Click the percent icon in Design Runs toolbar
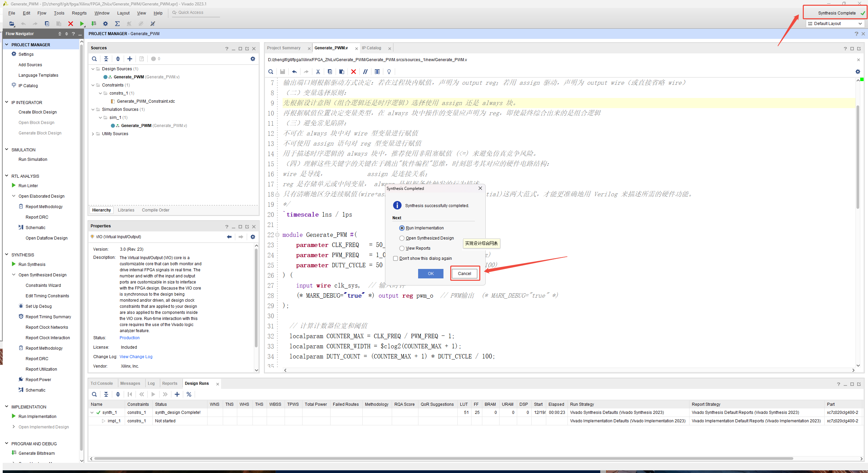The image size is (868, 473). (189, 394)
